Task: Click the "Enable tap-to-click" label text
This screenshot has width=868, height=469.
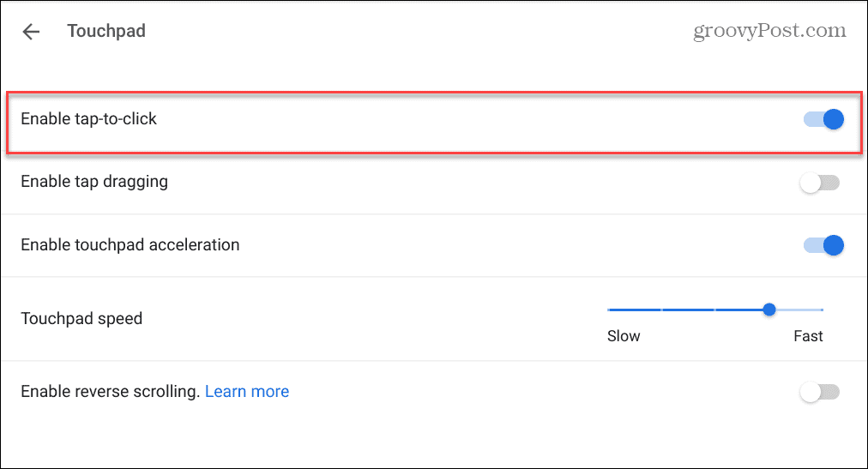Action: coord(89,119)
